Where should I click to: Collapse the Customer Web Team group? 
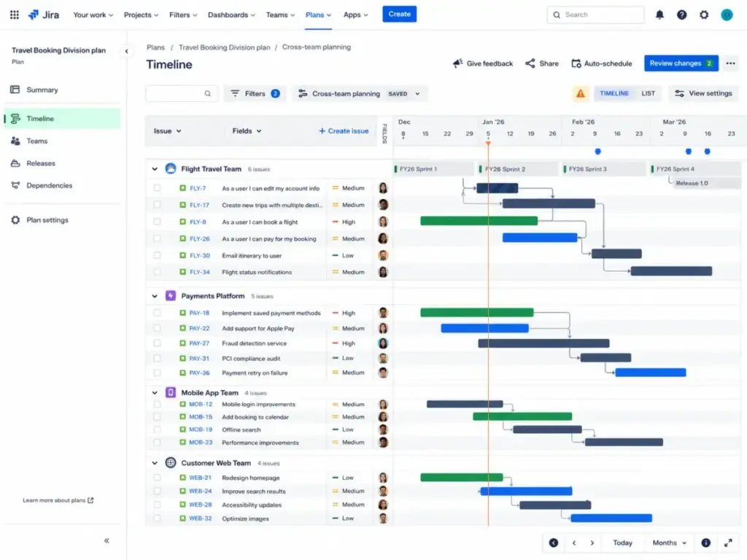coord(155,463)
